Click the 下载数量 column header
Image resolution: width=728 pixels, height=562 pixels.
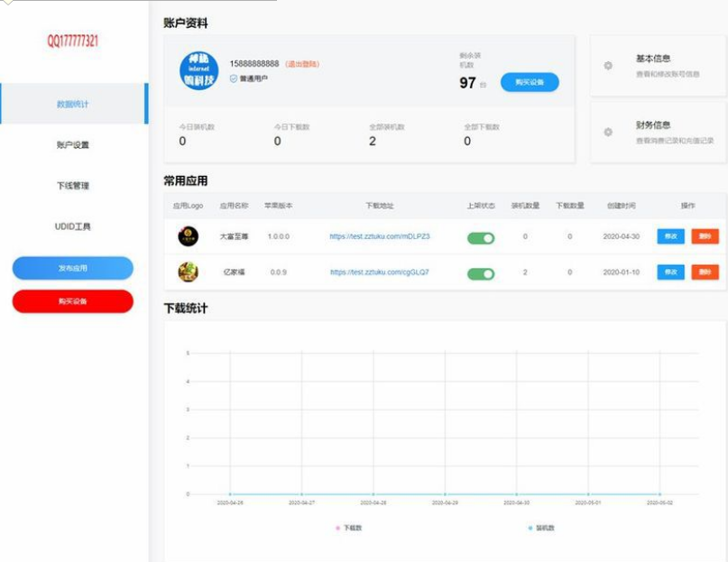(x=569, y=206)
